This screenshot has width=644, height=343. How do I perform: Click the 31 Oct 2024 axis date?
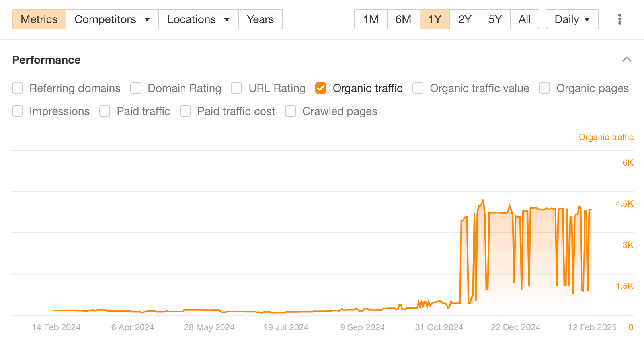[x=439, y=327]
